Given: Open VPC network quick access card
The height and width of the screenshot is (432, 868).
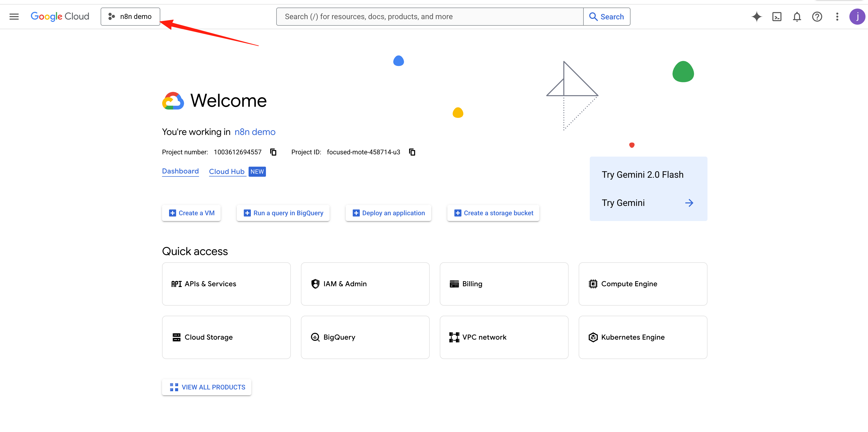Looking at the screenshot, I should point(504,337).
